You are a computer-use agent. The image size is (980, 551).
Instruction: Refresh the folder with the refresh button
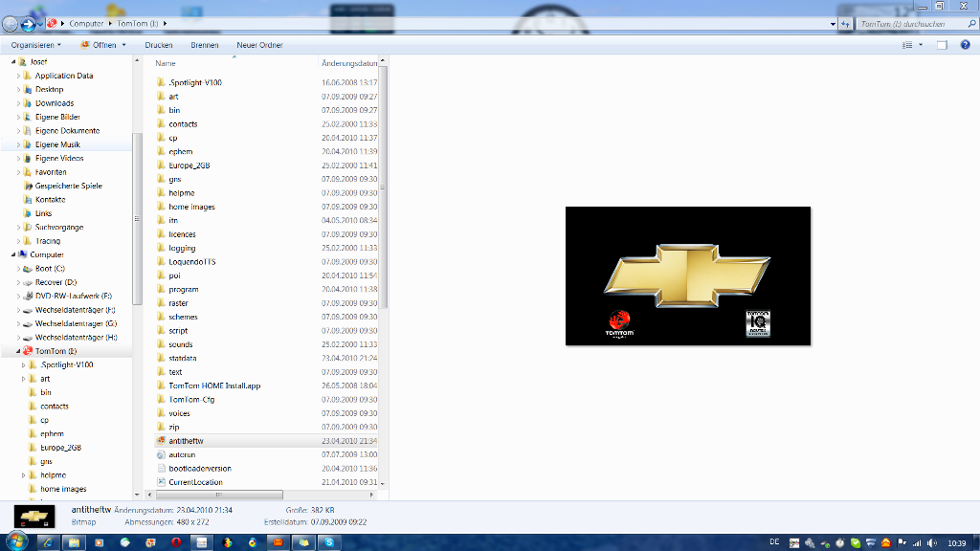pos(846,24)
